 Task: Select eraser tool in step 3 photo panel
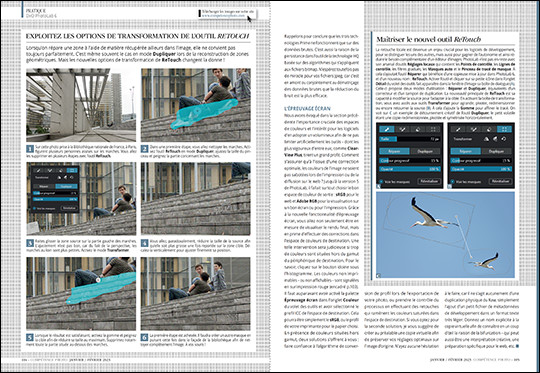click(x=61, y=170)
